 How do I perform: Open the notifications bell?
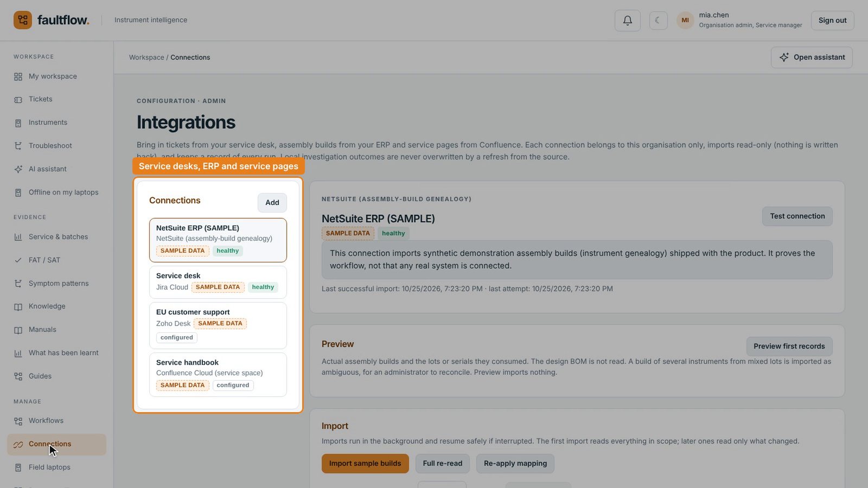point(628,21)
